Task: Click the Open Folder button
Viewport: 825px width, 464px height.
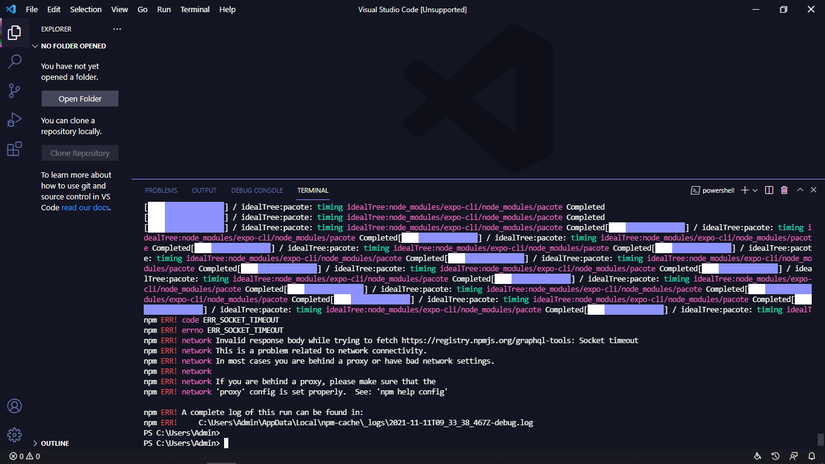Action: pos(80,98)
